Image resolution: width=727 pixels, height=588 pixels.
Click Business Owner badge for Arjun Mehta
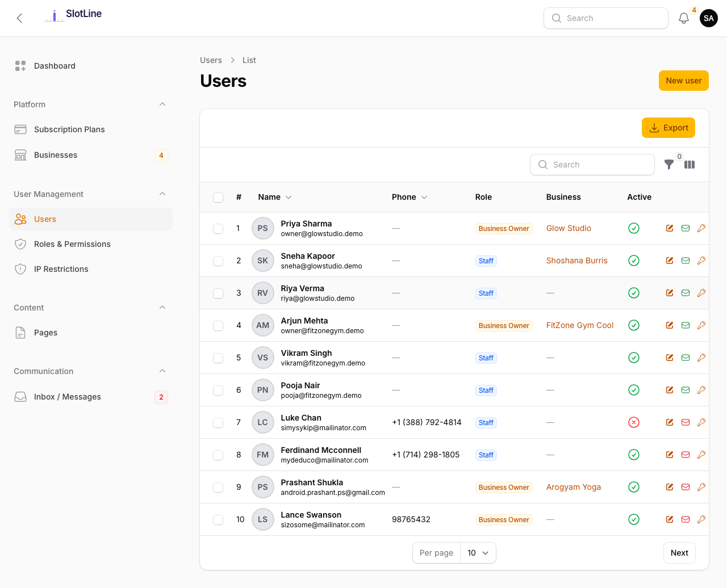click(x=504, y=326)
